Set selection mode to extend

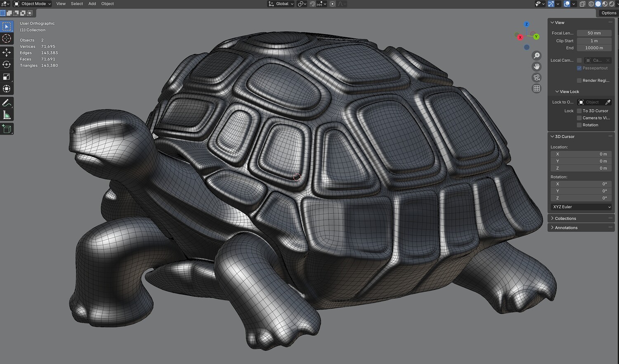click(9, 13)
